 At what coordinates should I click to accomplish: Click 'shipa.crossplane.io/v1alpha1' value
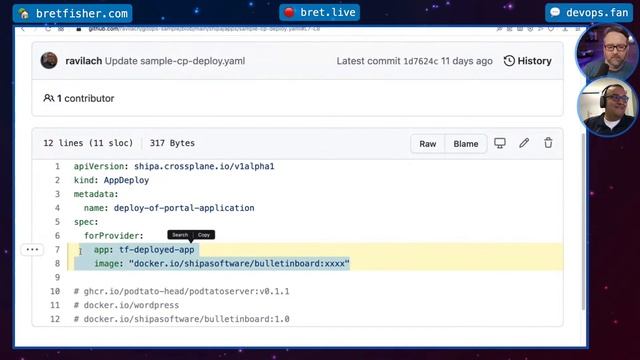click(x=204, y=166)
